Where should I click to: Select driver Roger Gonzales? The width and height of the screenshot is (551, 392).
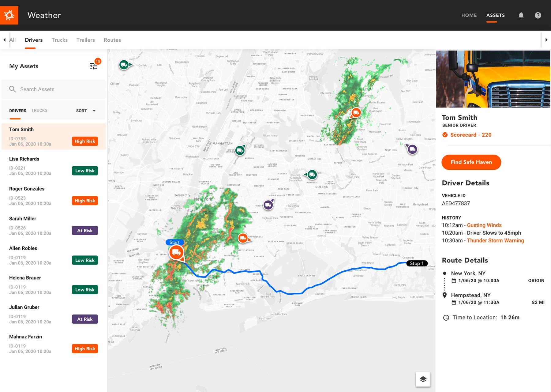(x=54, y=196)
